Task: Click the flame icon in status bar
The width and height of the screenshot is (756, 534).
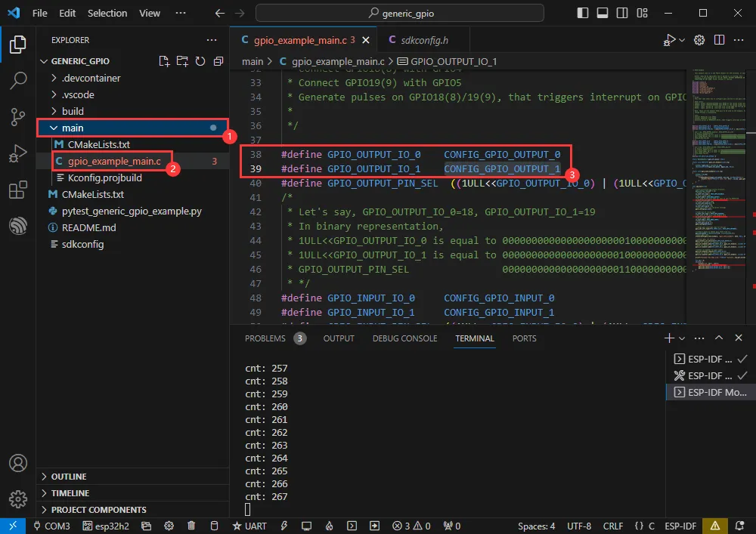Action: 330,526
